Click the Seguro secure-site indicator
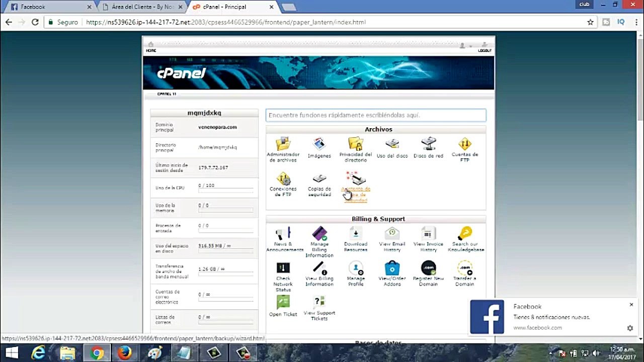The image size is (644, 362). 63,22
